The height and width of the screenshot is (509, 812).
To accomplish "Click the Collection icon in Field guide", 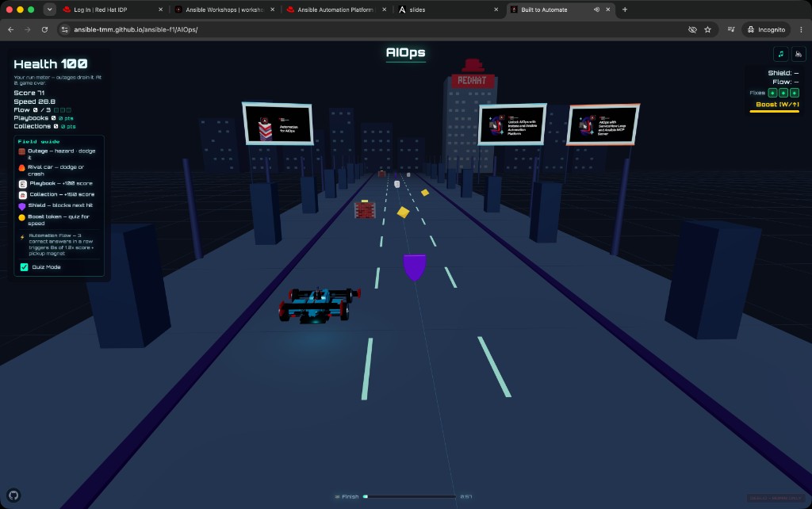I will (23, 195).
